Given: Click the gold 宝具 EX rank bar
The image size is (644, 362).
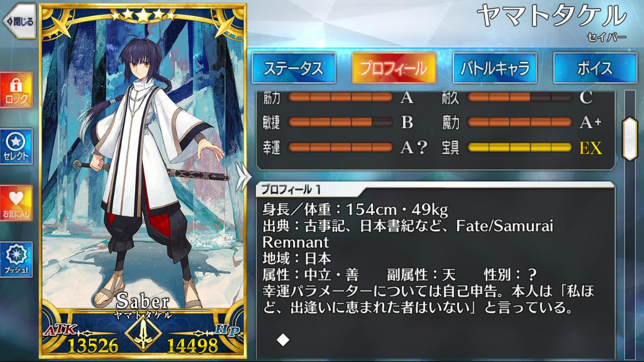Looking at the screenshot, I should tap(519, 147).
